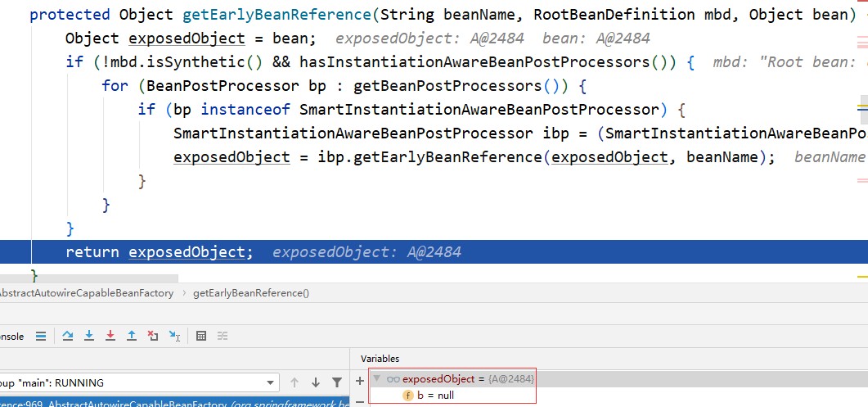Click getBeanPostProcessors in the for loop

447,86
